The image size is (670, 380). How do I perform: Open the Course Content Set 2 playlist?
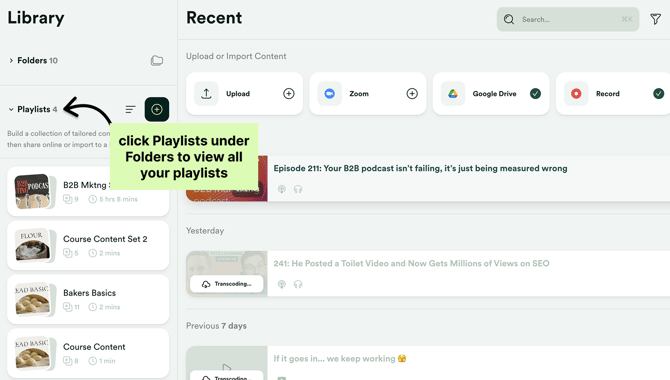click(88, 245)
